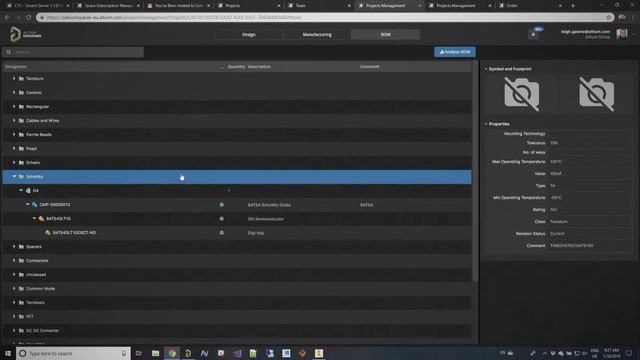Expand the Drivers folder row
Image resolution: width=640 pixels, height=360 pixels.
point(14,162)
